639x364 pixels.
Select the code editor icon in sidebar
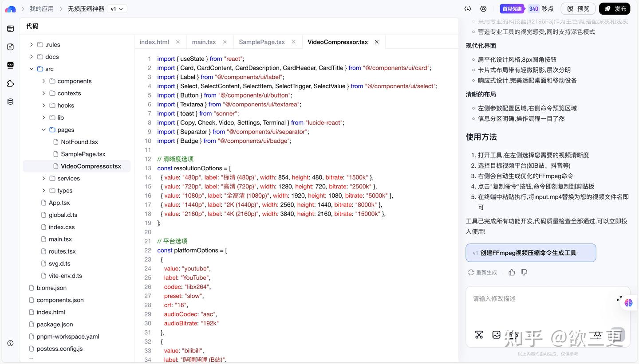pos(10,65)
